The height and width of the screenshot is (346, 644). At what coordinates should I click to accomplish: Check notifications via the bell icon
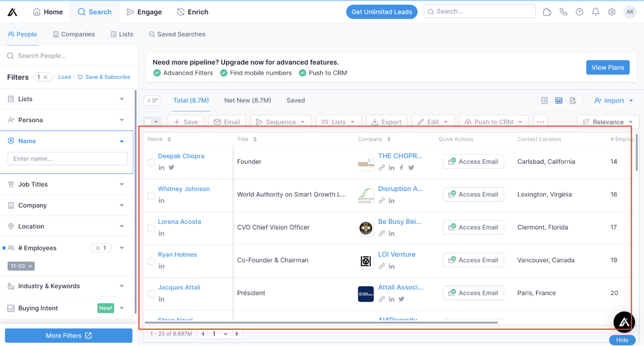[595, 12]
